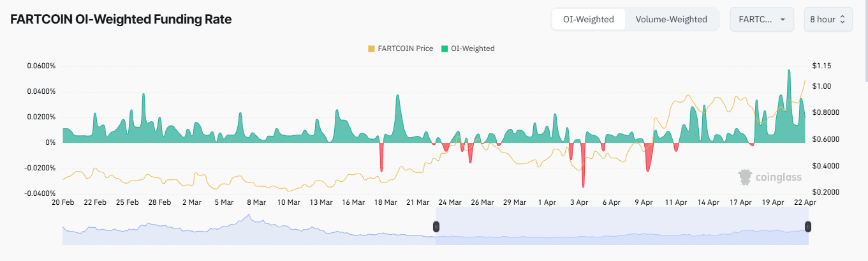Click the right handle of the range navigator
Viewport: 868px width, 261px height.
(x=808, y=227)
